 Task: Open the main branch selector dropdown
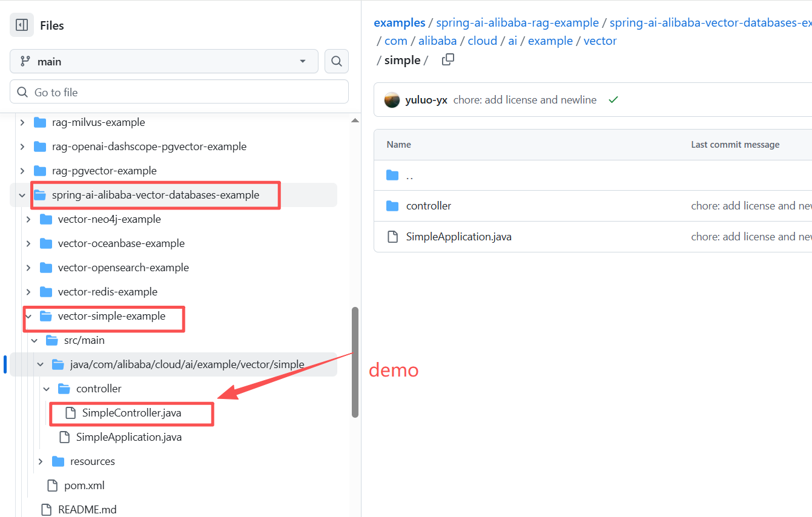pos(164,61)
